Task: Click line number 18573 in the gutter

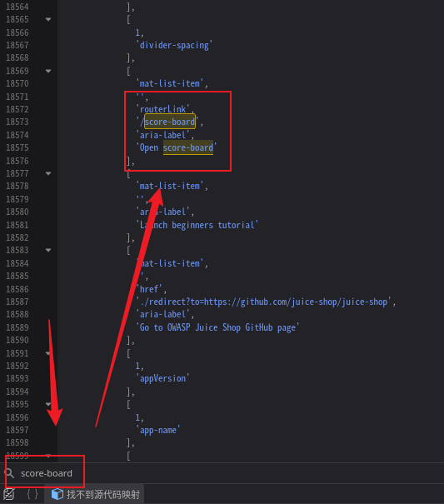Action: [x=17, y=122]
